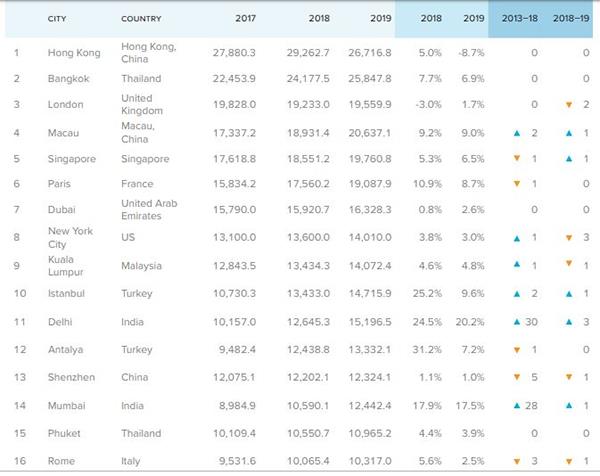The image size is (600, 476).
Task: Click the Rome city name
Action: 61,461
